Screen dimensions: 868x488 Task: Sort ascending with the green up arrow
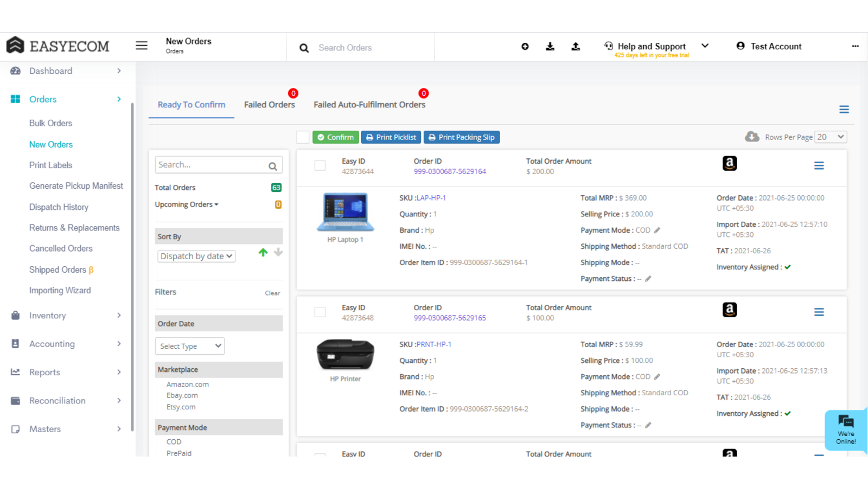click(263, 252)
